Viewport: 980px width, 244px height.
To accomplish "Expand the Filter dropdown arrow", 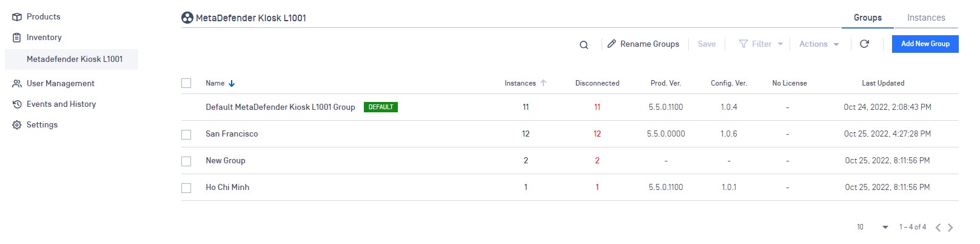I will click(780, 44).
